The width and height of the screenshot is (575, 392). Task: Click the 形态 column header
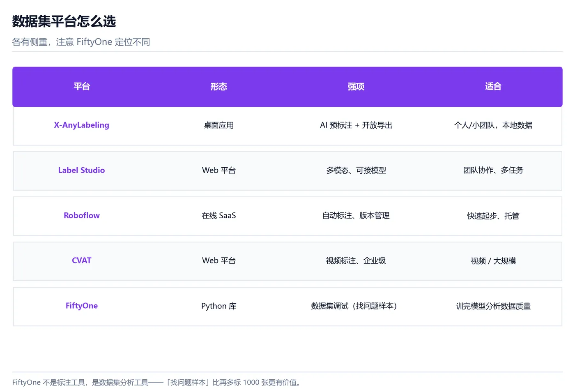click(x=219, y=86)
